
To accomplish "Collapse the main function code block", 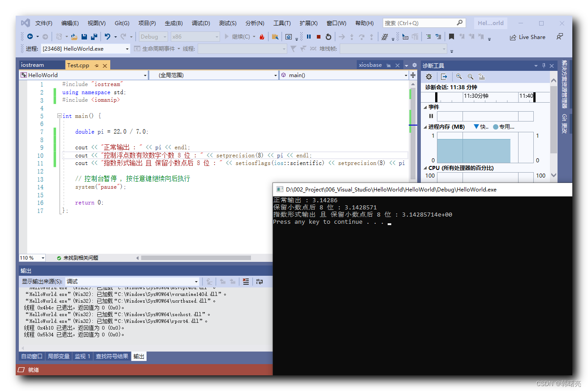I will pos(60,116).
